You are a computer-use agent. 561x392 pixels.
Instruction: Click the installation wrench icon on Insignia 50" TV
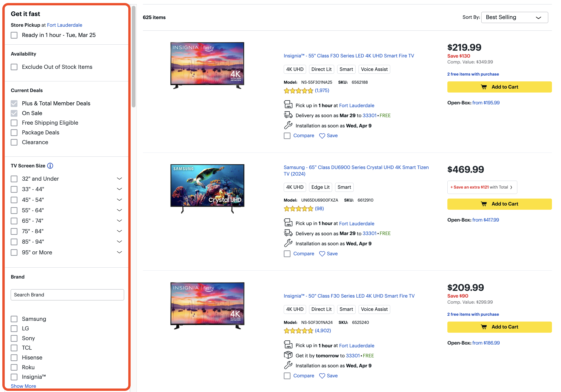pos(288,365)
